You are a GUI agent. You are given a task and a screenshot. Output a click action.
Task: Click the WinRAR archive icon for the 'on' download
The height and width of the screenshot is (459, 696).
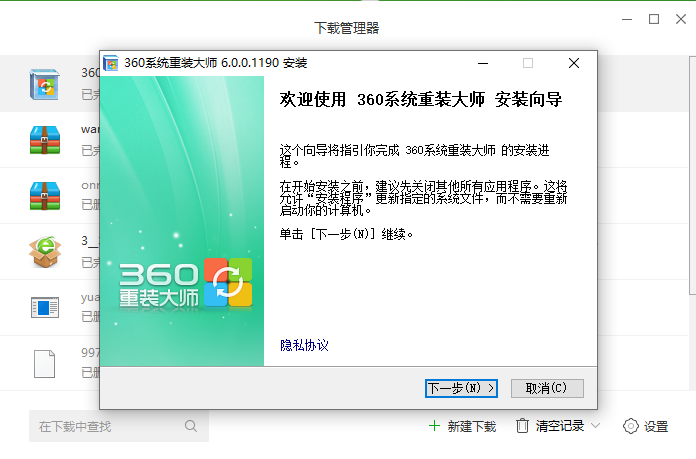click(44, 196)
